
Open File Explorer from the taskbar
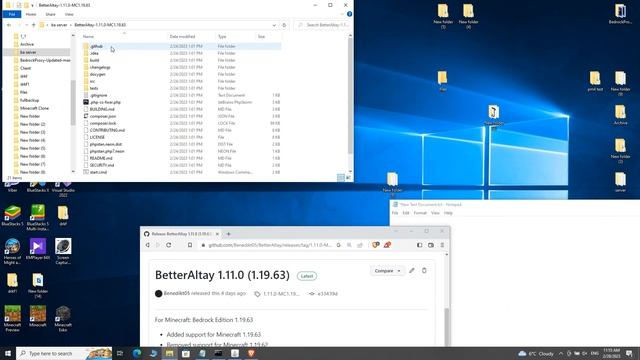point(169,353)
